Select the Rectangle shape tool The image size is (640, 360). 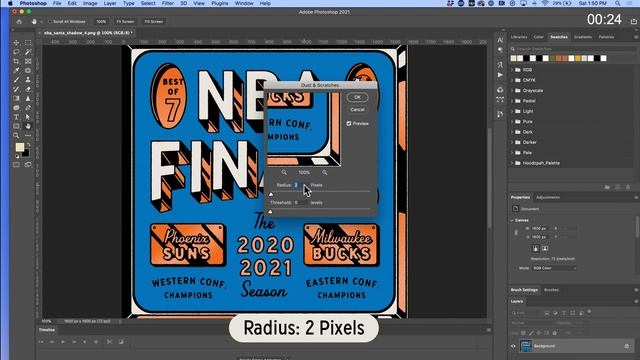click(16, 126)
